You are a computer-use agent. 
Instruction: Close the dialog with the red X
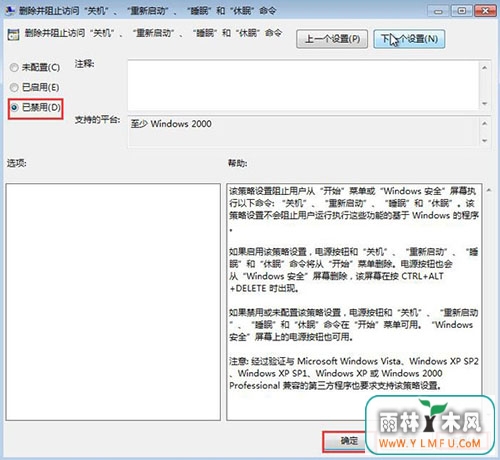click(x=485, y=11)
